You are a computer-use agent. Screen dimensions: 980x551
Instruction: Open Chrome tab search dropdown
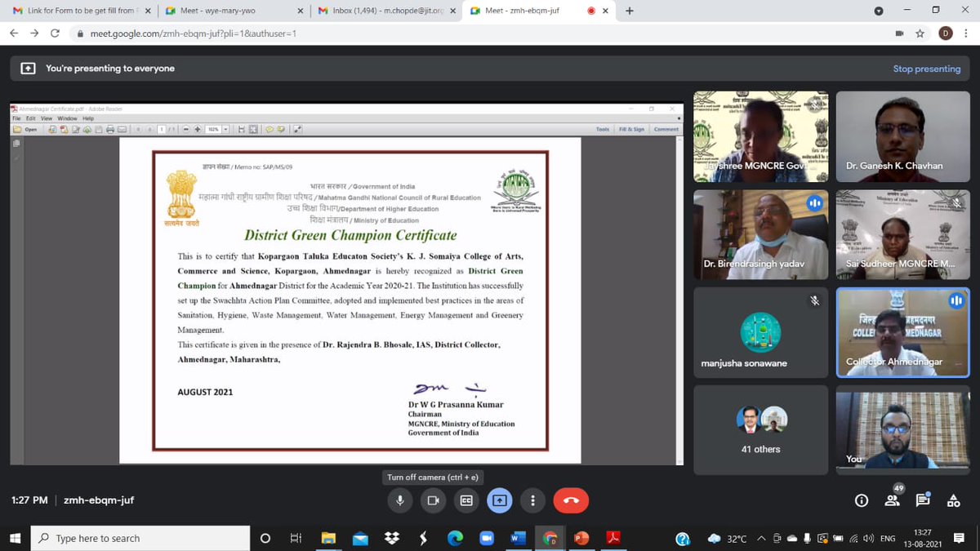tap(878, 11)
